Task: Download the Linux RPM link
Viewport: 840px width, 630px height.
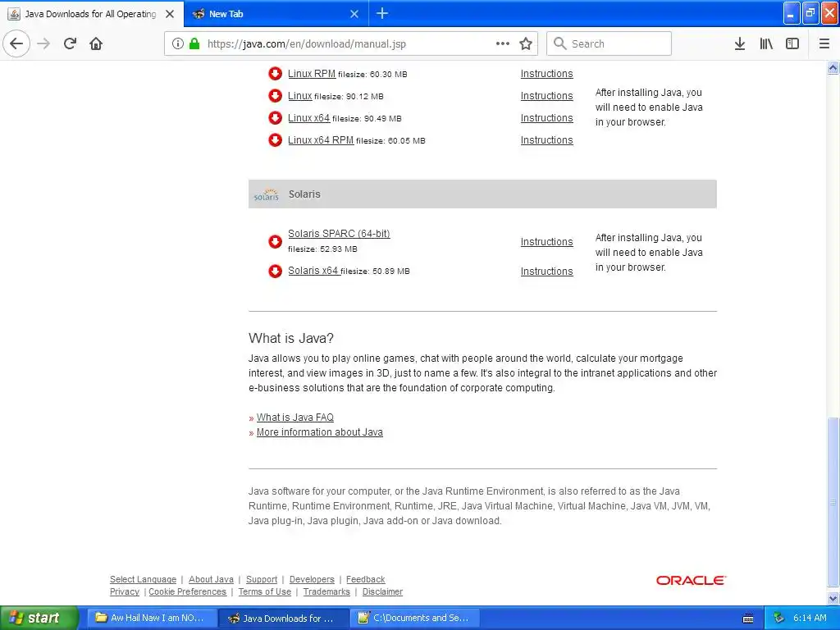Action: pyautogui.click(x=312, y=73)
